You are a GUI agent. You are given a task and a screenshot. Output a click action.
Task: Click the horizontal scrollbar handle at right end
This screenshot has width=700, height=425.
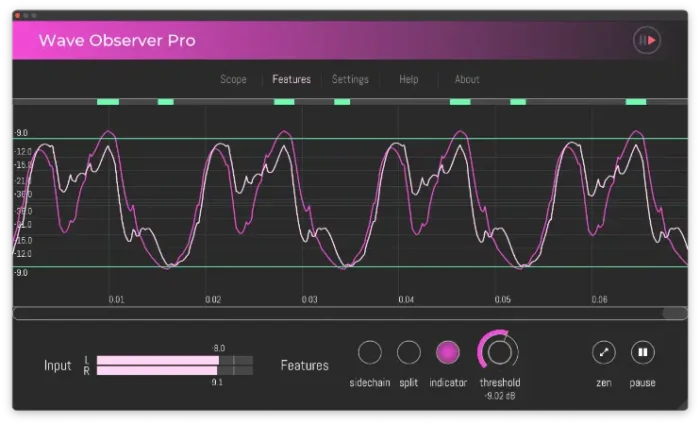coord(675,313)
